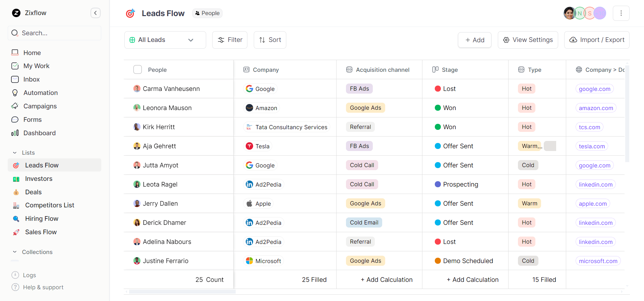
Task: Expand the Collections section
Action: [x=15, y=252]
